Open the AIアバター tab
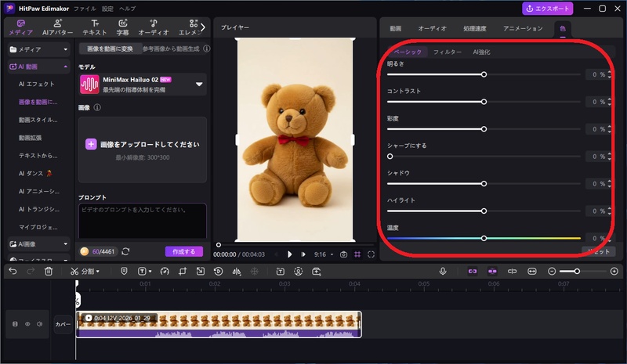 [57, 27]
